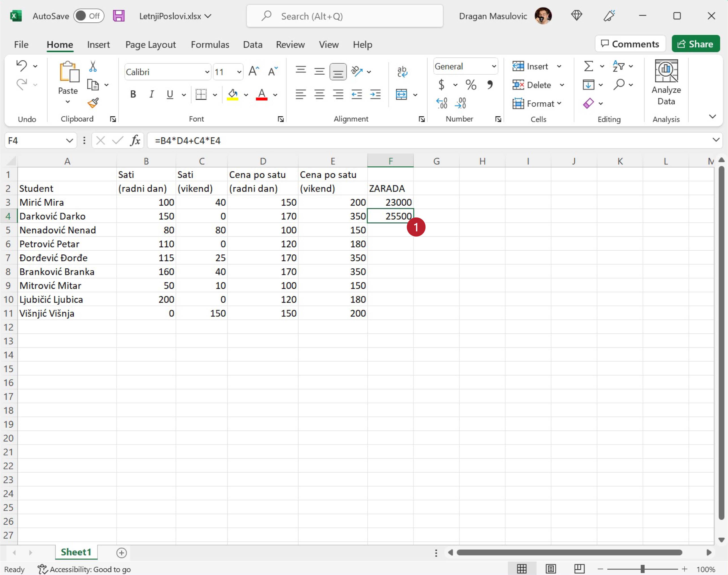Screen dimensions: 728x575
Task: Open the Calibri font name dropdown
Action: (207, 72)
